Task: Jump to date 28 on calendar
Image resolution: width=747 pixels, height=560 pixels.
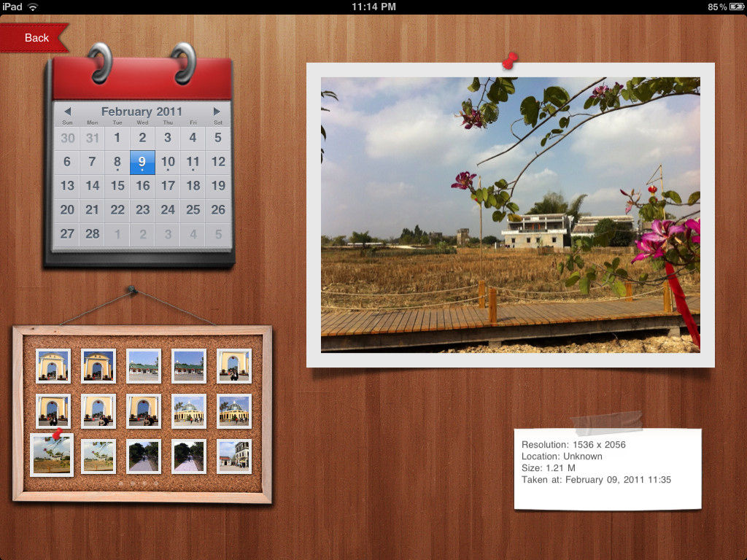Action: click(93, 234)
